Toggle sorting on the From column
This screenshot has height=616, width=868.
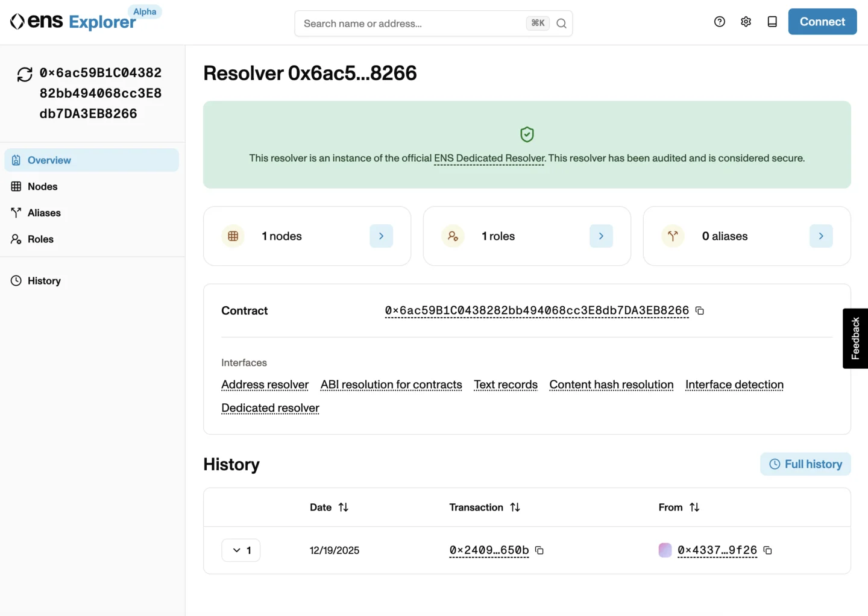click(694, 507)
